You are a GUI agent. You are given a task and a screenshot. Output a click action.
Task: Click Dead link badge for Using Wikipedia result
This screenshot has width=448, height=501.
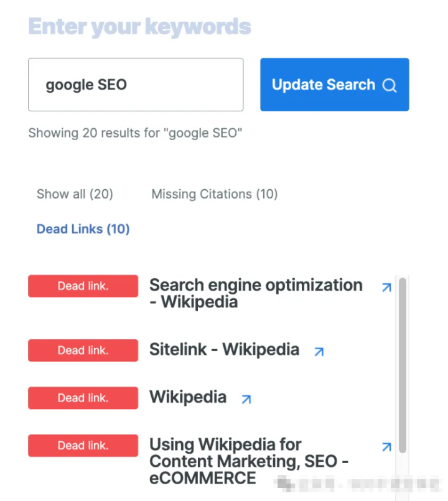coord(83,446)
